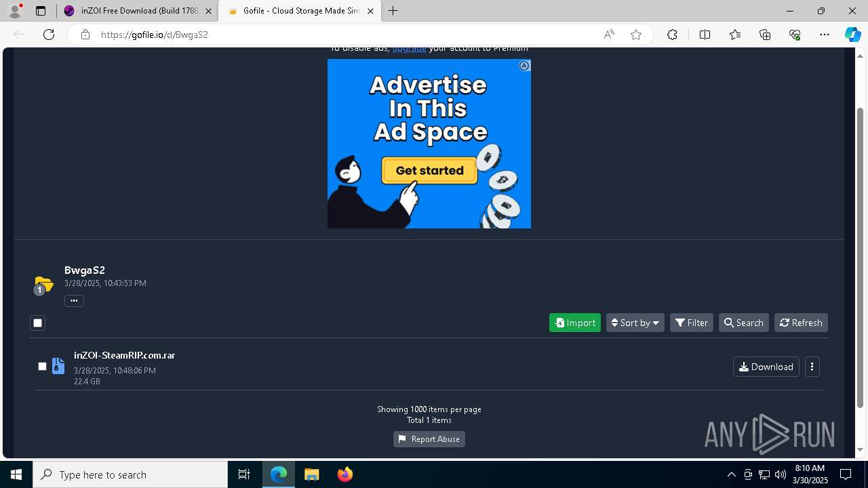Open the BwgaS2 folder options ellipsis
Screen dimensions: 868x488
coord(74,301)
